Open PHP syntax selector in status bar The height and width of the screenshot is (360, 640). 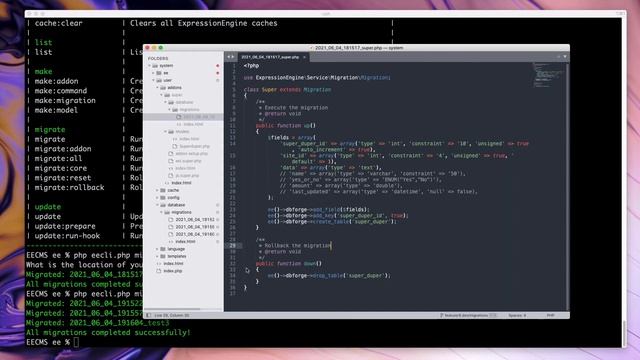550,316
